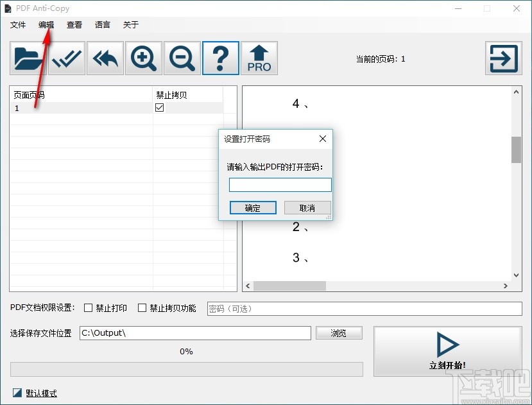Start processing with 立刻开始 button

[x=447, y=351]
